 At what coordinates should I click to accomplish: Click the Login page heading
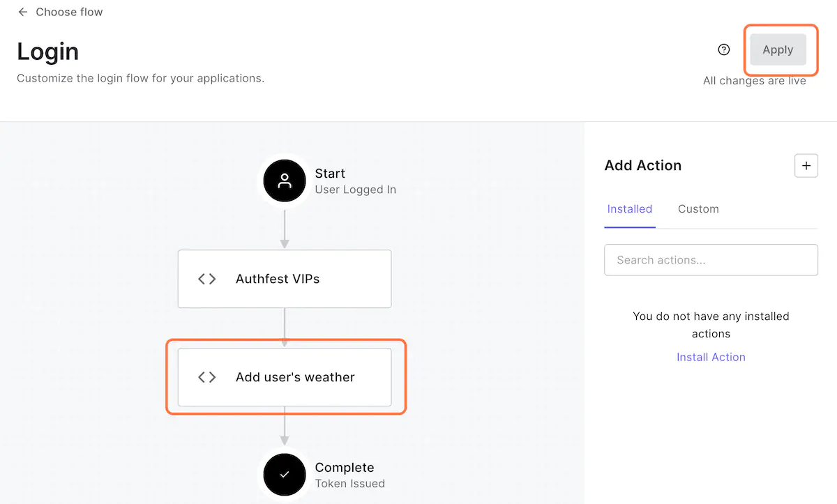(47, 52)
